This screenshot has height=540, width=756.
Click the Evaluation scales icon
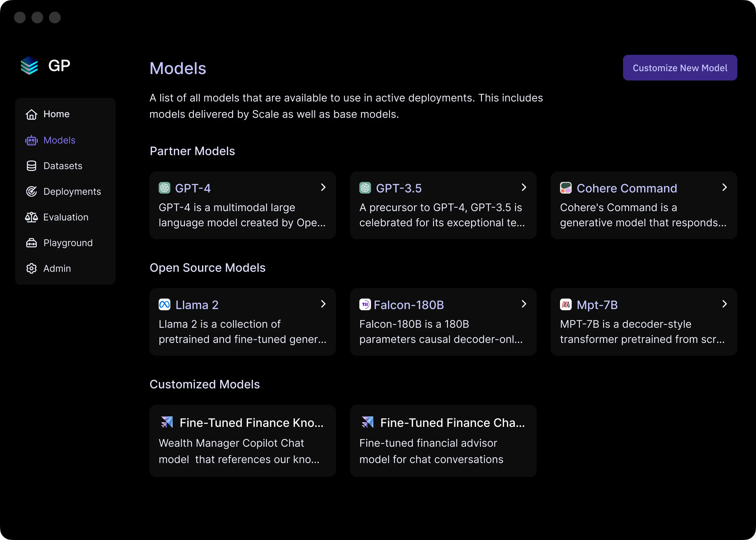(x=31, y=217)
